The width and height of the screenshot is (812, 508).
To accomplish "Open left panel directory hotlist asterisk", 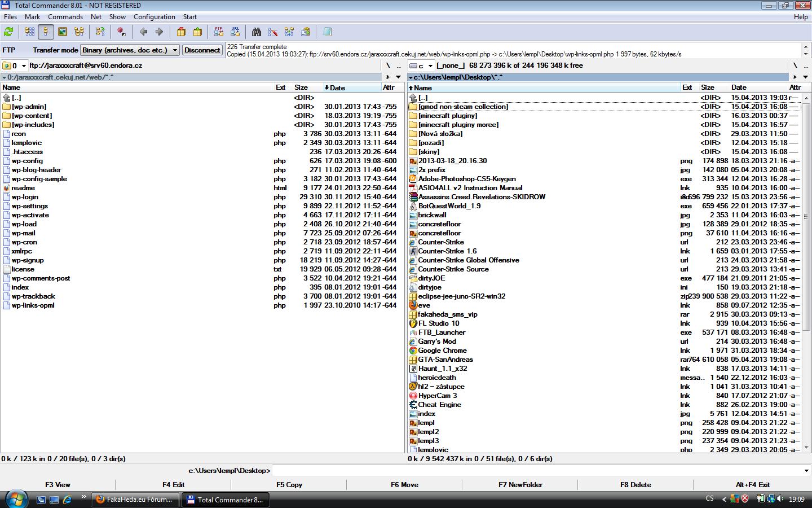I will point(387,77).
